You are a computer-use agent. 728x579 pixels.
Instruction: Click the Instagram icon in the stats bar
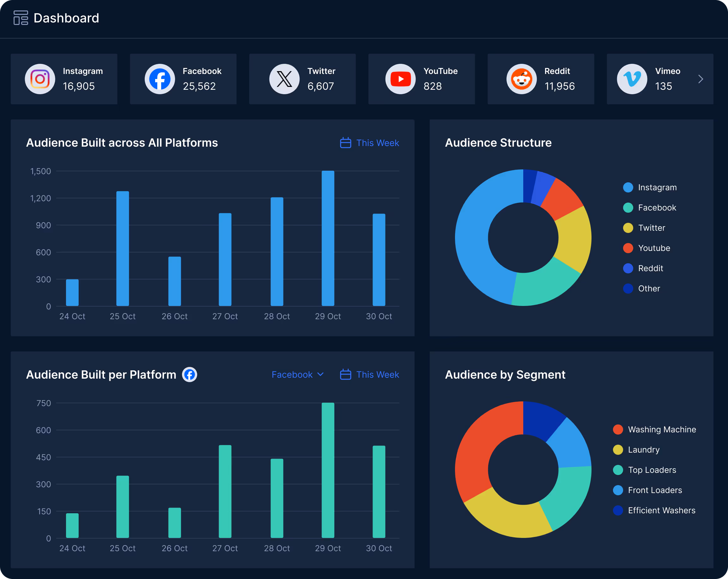40,79
